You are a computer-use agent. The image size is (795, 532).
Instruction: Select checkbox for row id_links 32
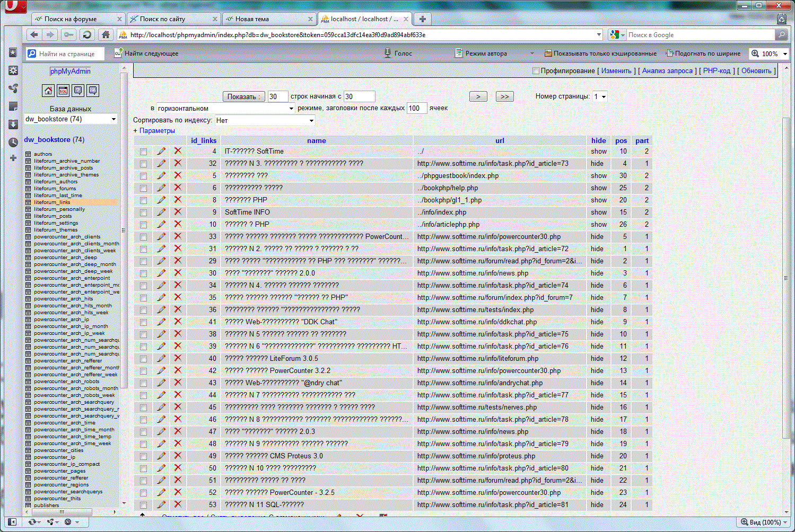(x=143, y=164)
